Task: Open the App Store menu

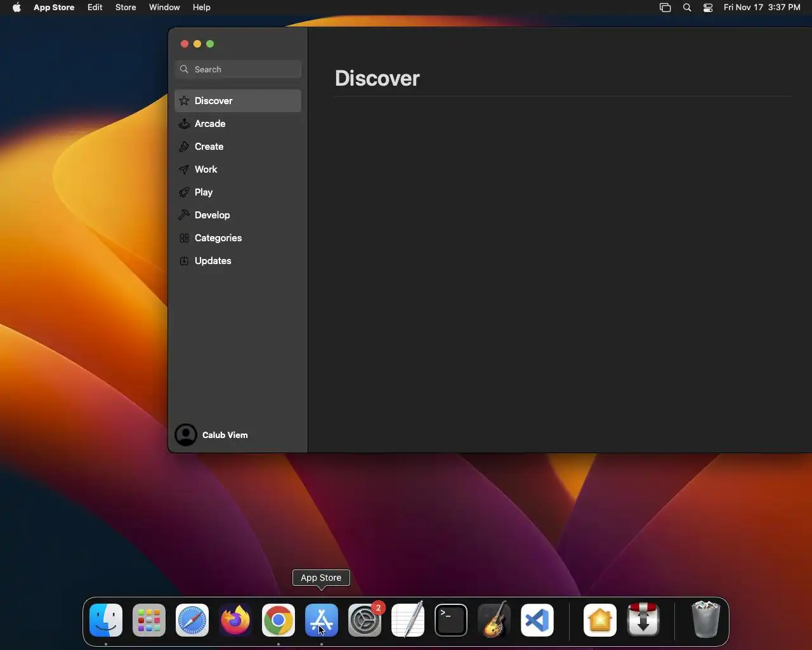Action: (x=54, y=8)
